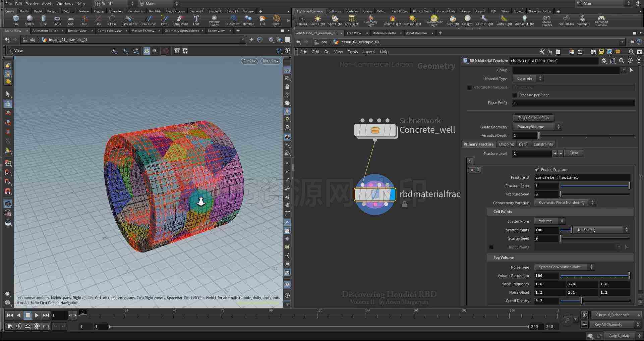Add an Environment Light from the shelf

pos(434,21)
